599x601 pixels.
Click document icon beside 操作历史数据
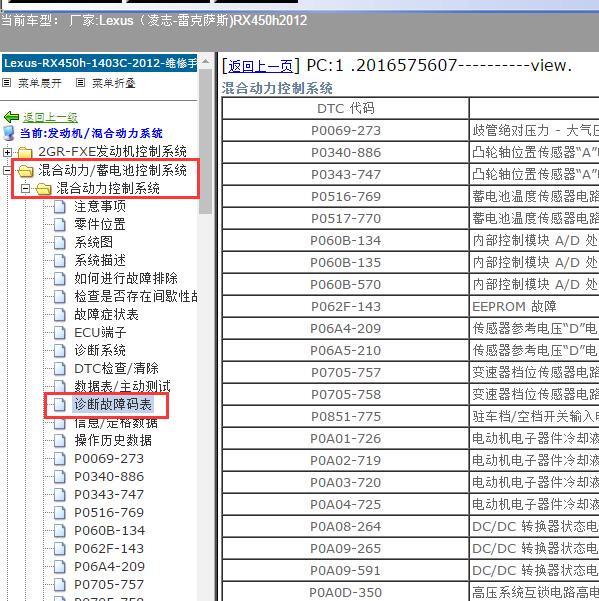pyautogui.click(x=59, y=441)
